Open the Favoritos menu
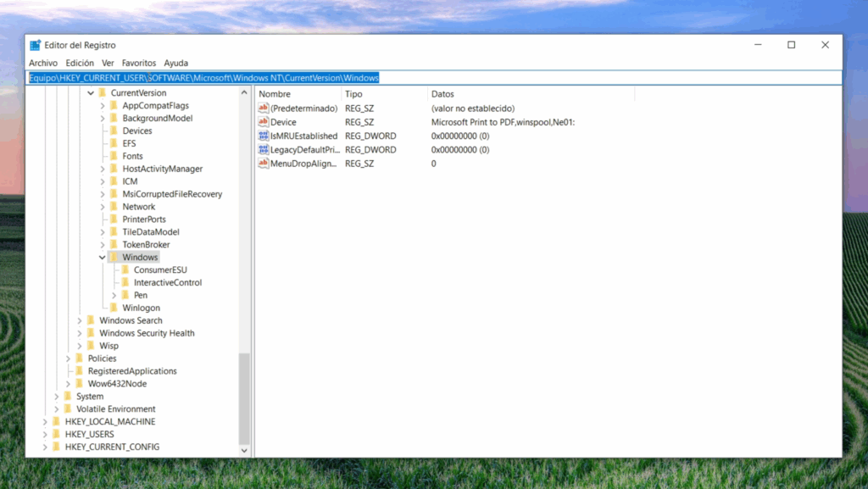Image resolution: width=868 pixels, height=489 pixels. (139, 63)
